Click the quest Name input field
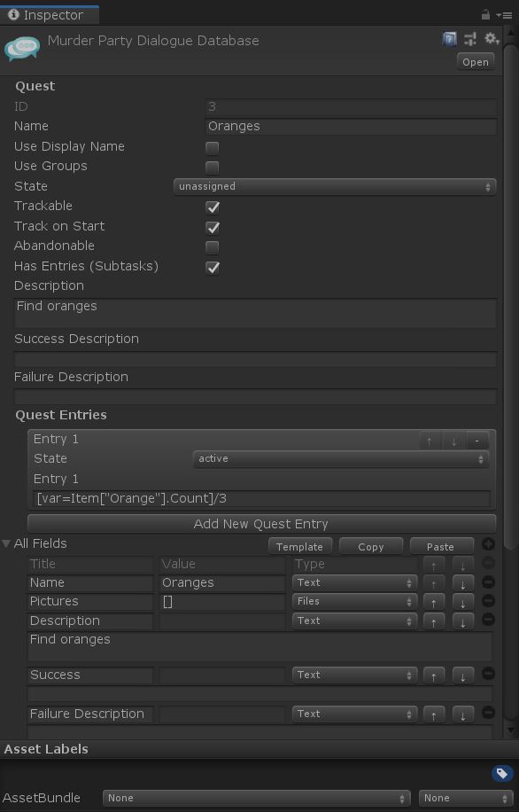 click(x=351, y=127)
